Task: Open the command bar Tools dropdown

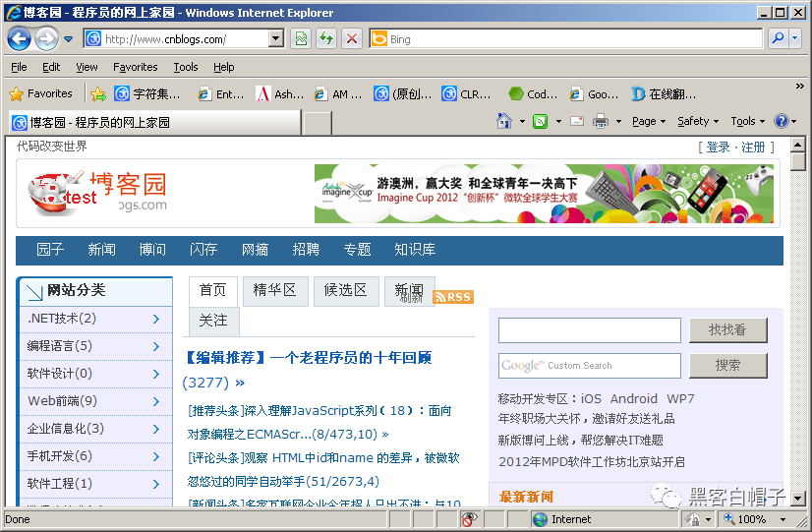Action: click(748, 121)
